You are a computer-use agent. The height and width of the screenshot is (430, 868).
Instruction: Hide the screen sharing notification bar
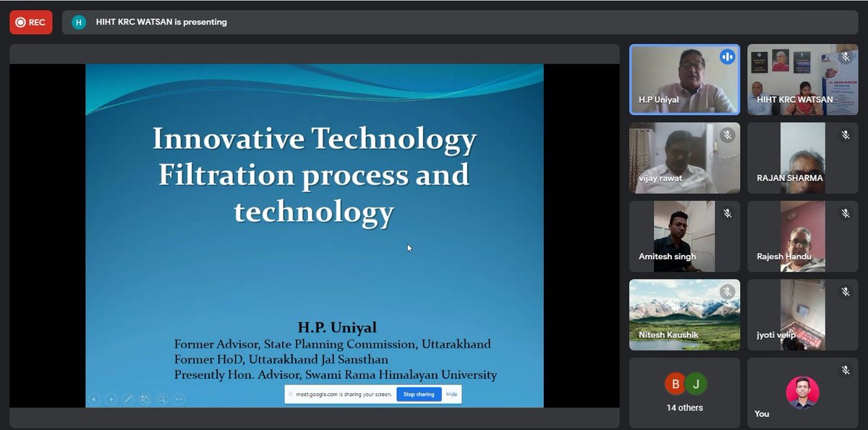tap(451, 395)
